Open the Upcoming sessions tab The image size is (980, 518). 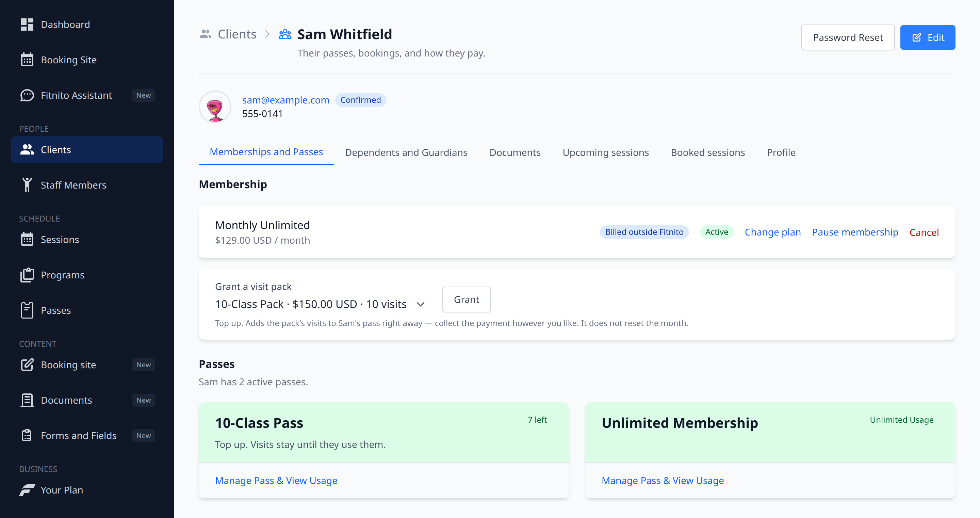(x=606, y=152)
